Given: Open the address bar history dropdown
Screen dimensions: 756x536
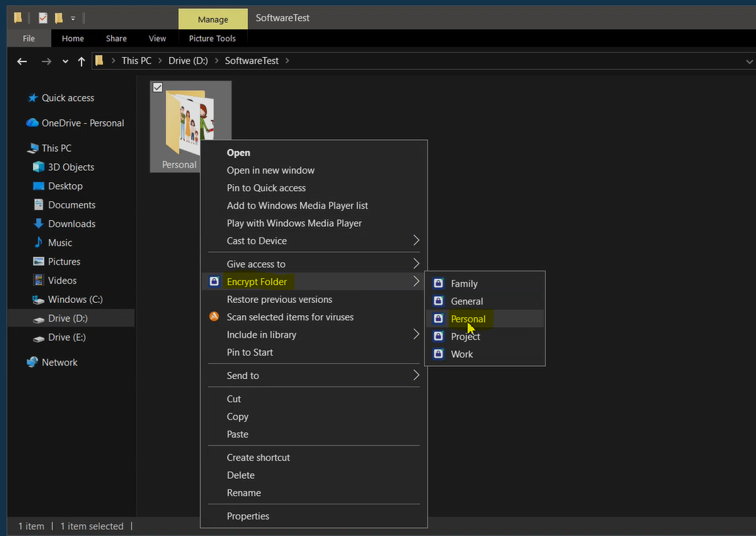Looking at the screenshot, I should (748, 61).
